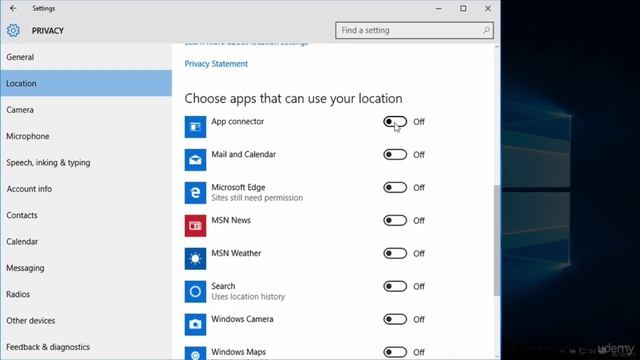Go to Microphone settings
Screen dimensions: 640x360
coord(86,136)
